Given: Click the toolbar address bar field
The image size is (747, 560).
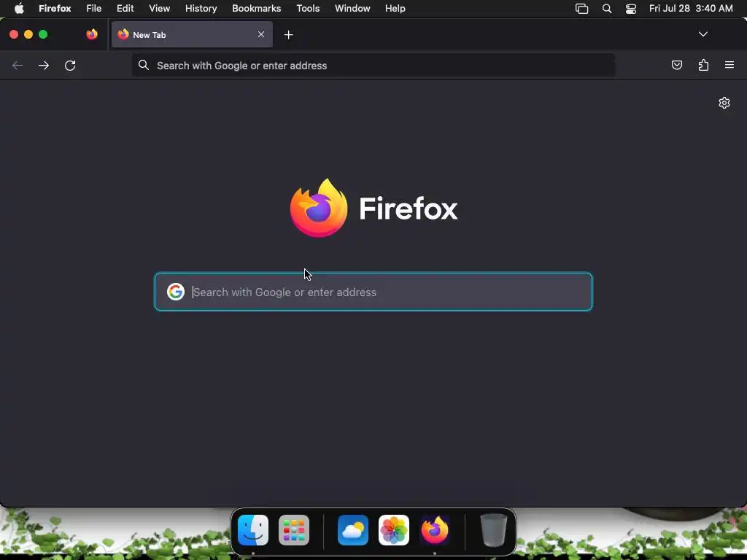Looking at the screenshot, I should (373, 65).
